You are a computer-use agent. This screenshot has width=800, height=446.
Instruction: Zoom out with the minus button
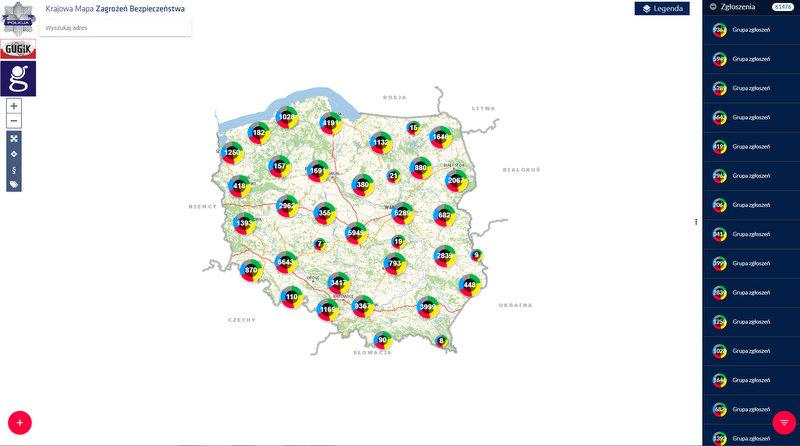(x=14, y=121)
